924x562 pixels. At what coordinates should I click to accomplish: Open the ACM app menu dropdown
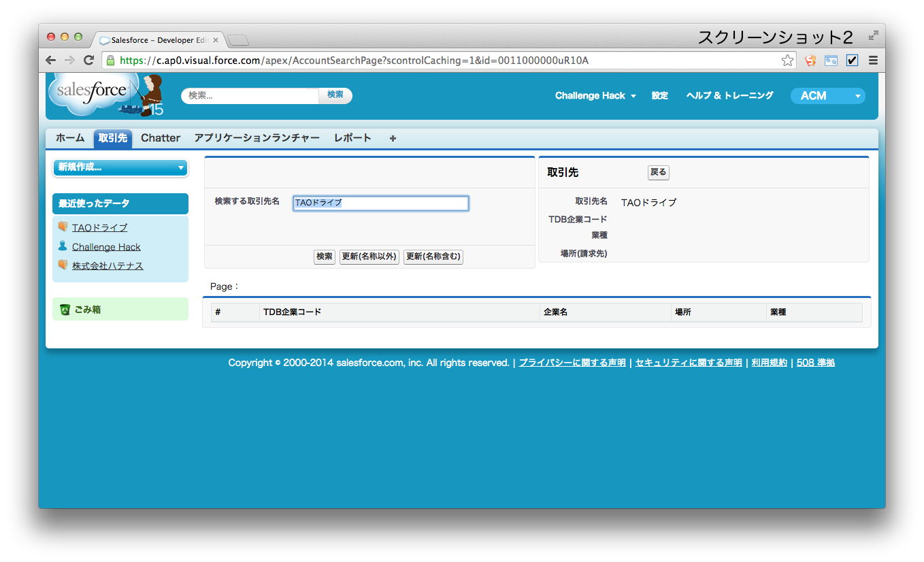(x=827, y=96)
